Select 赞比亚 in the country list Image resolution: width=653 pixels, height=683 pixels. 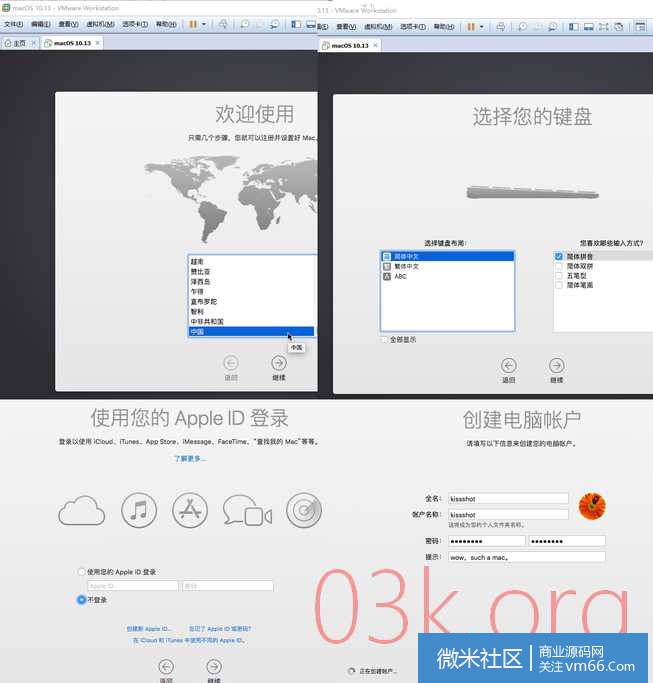pos(251,271)
